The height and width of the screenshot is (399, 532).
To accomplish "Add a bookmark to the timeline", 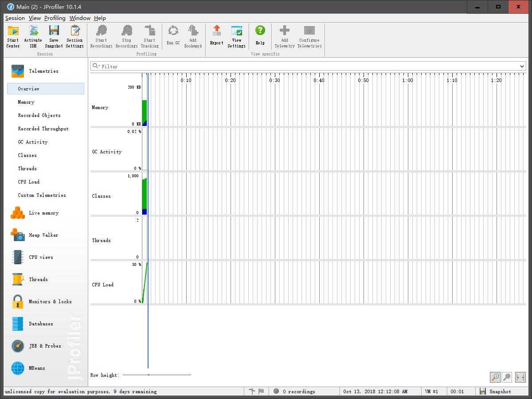I will pyautogui.click(x=193, y=37).
